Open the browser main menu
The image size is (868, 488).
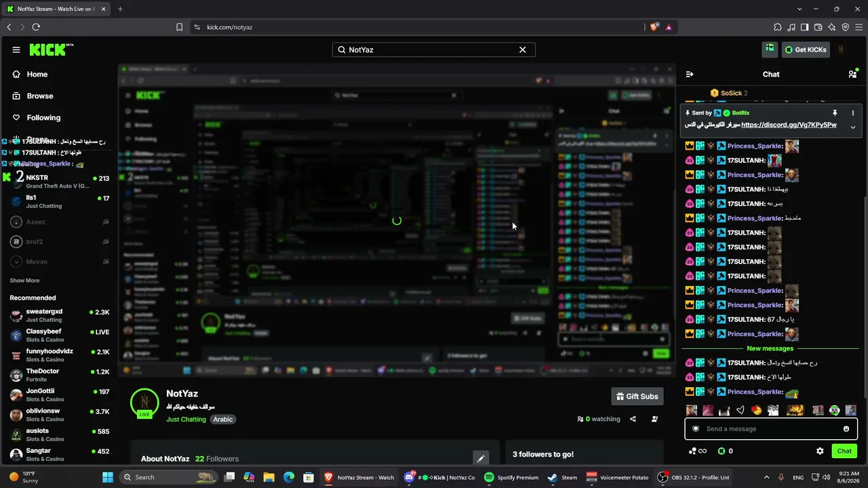coord(859,27)
